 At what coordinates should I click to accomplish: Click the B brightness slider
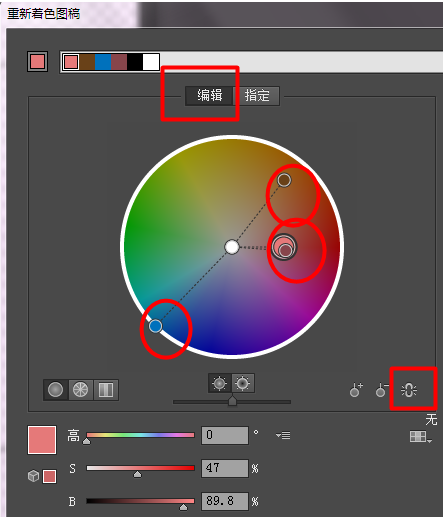140,501
